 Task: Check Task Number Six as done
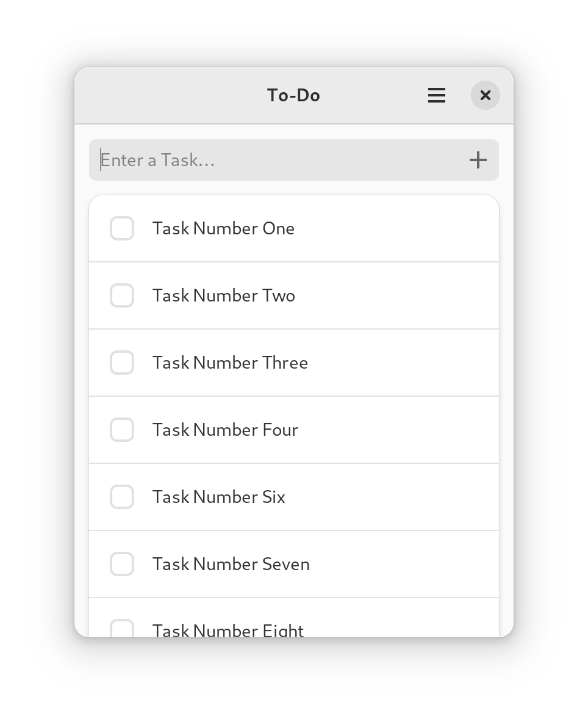point(122,497)
